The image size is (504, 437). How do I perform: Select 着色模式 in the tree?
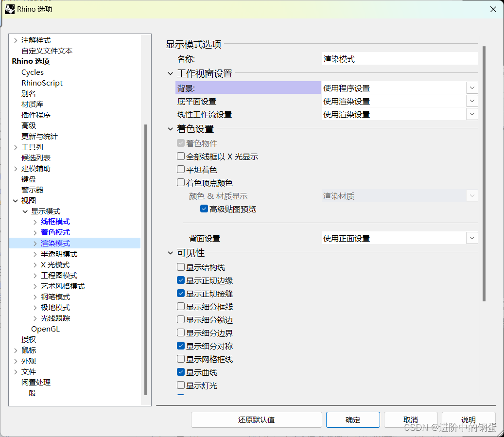(x=55, y=232)
